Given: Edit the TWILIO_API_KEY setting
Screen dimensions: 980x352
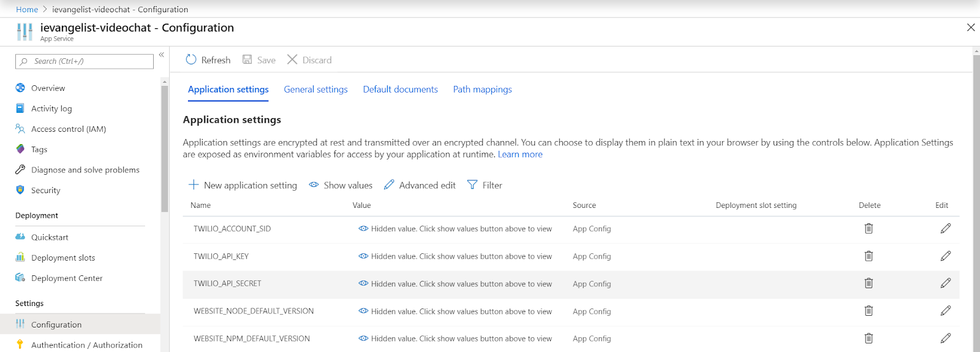Looking at the screenshot, I should click(946, 256).
